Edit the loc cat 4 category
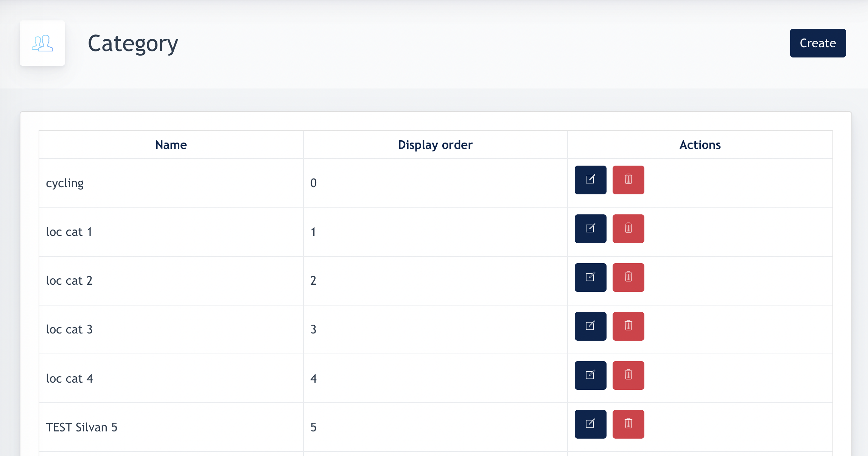This screenshot has height=456, width=868. pyautogui.click(x=590, y=375)
